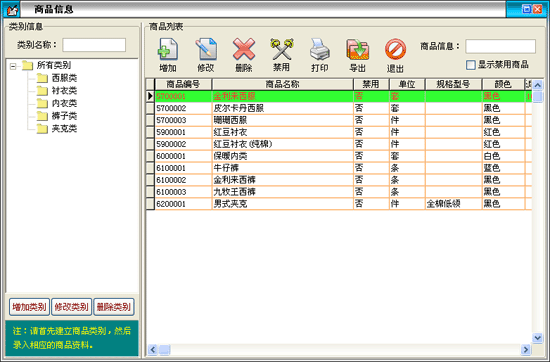Click row selector of 6200001 row
This screenshot has height=362, width=550.
[x=150, y=204]
